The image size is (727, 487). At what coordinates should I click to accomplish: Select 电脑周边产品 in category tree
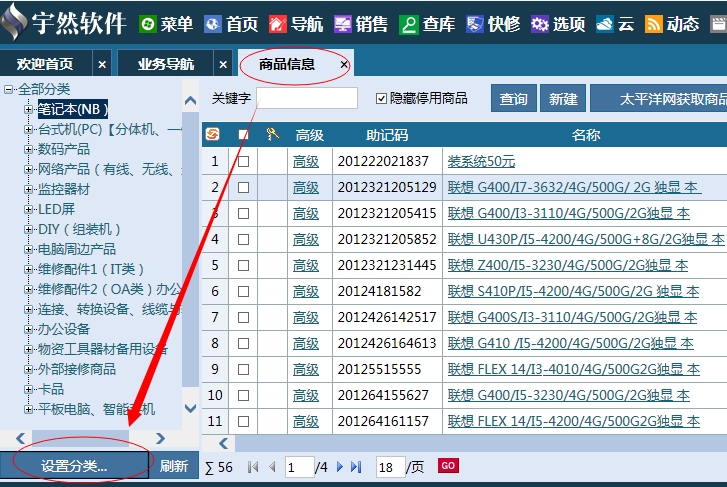pos(77,249)
